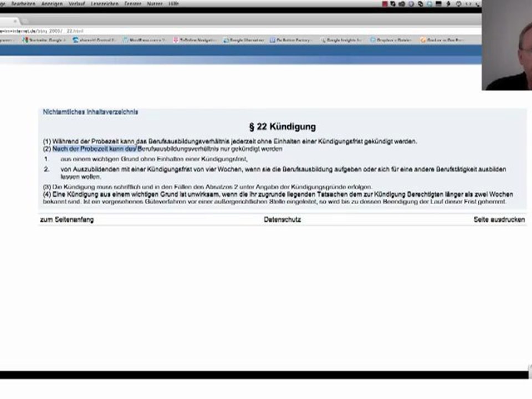The width and height of the screenshot is (532, 399).
Task: Close the current browser tab
Action: pyautogui.click(x=15, y=21)
